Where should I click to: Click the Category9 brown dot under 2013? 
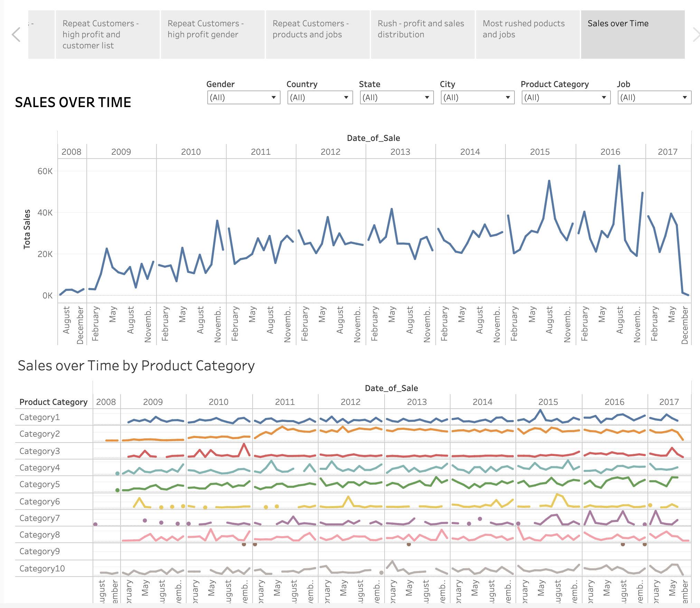pos(409,544)
